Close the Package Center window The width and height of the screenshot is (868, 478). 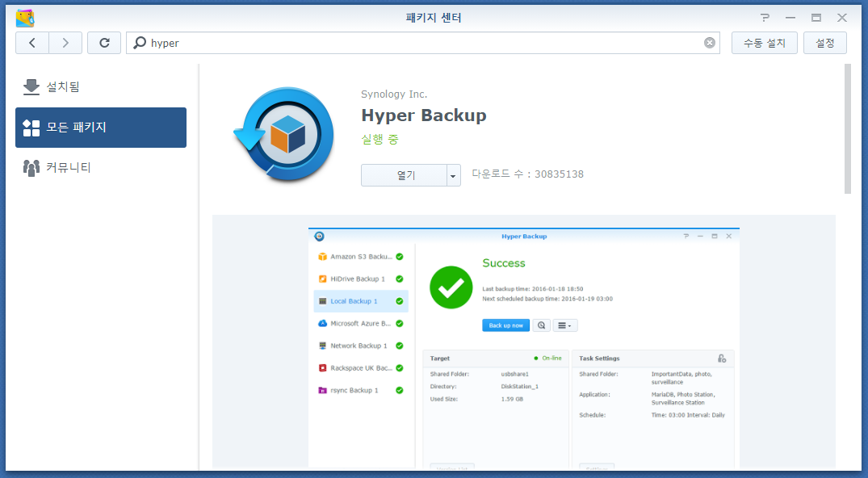pyautogui.click(x=842, y=18)
